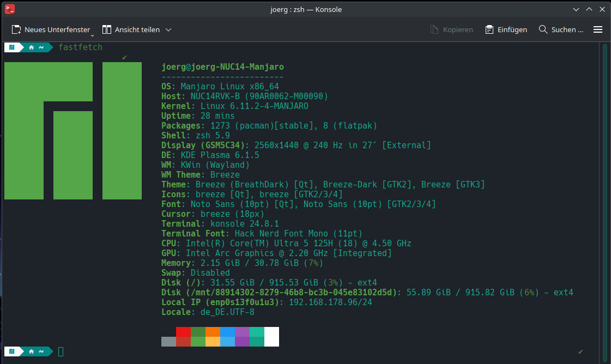Viewport: 611px width, 364px height.
Task: Click the 'DE: KDE Plasma 6.1.5' line
Action: 210,155
